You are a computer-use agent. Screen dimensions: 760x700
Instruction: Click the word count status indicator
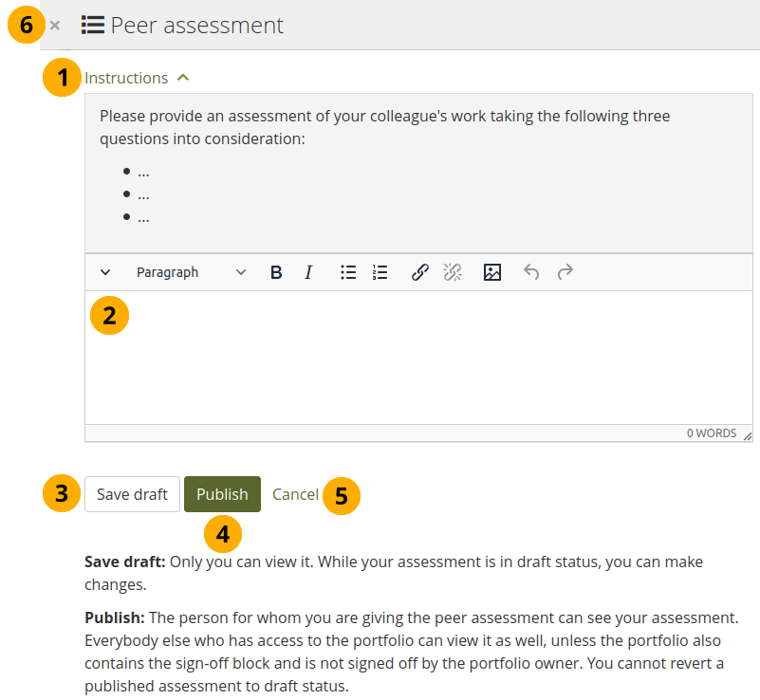click(712, 433)
